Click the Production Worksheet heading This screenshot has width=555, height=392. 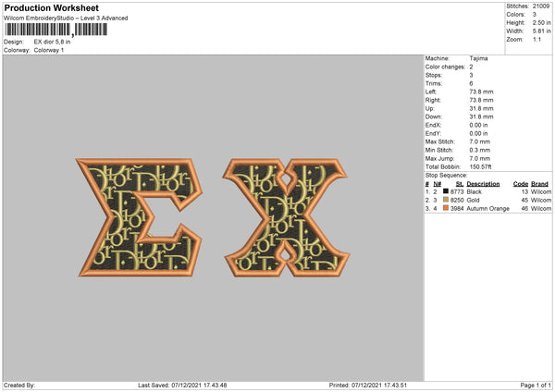pyautogui.click(x=51, y=7)
